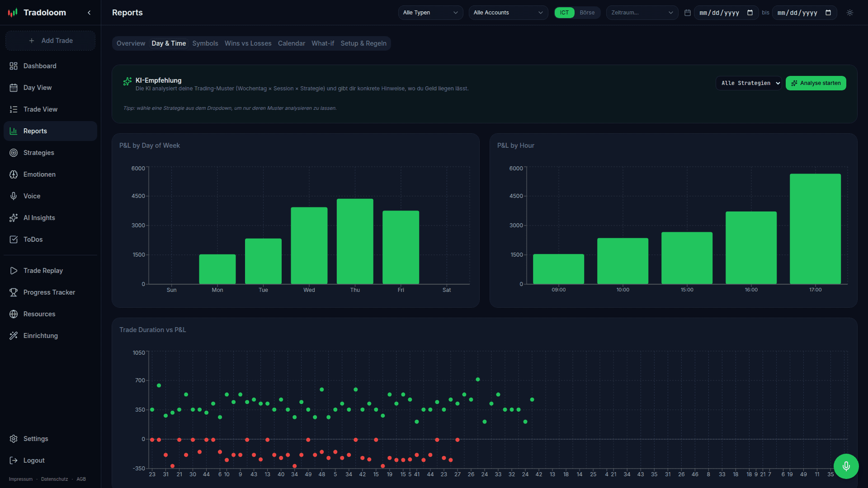Click the Analyse starten button
This screenshot has width=868, height=488.
click(816, 83)
